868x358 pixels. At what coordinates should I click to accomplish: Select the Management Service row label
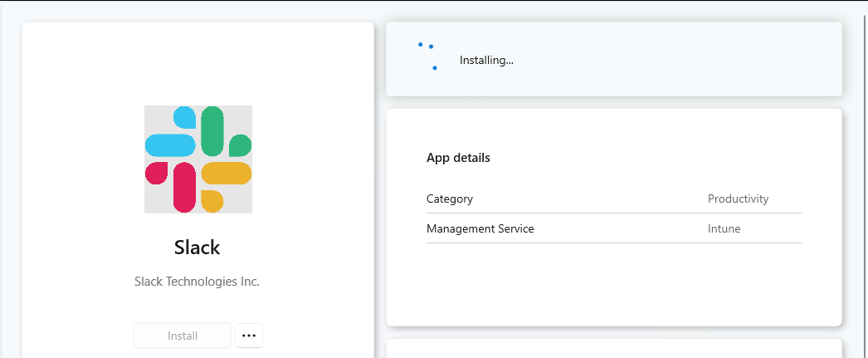pyautogui.click(x=480, y=228)
